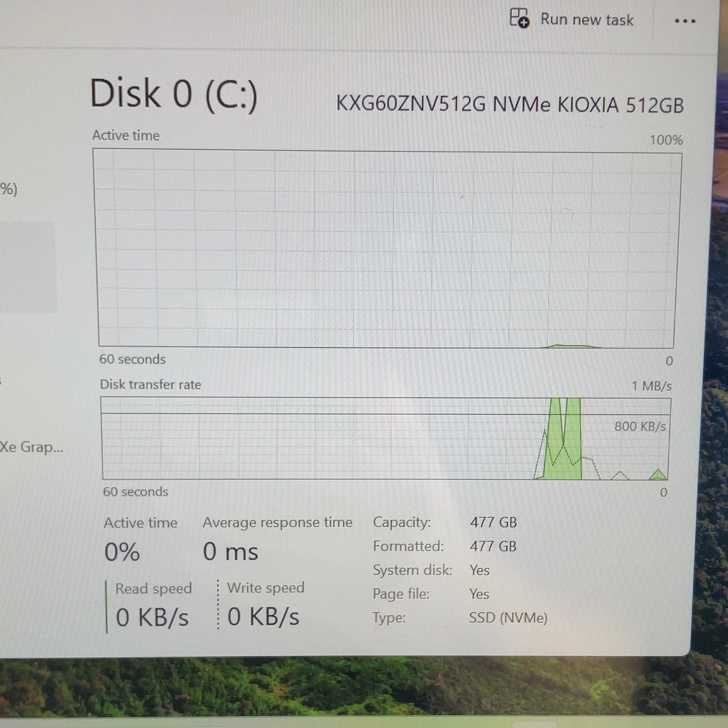Click the Write speed value
The width and height of the screenshot is (728, 728).
click(x=263, y=617)
